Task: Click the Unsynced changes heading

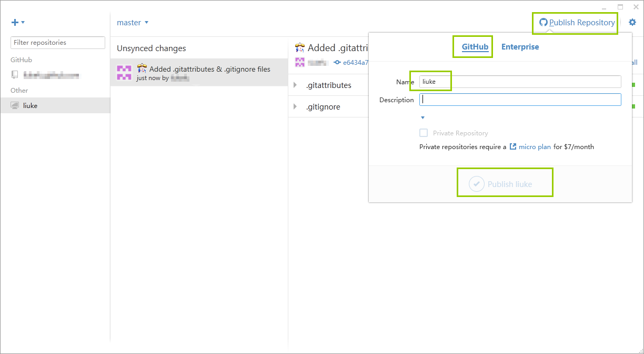Action: point(152,48)
